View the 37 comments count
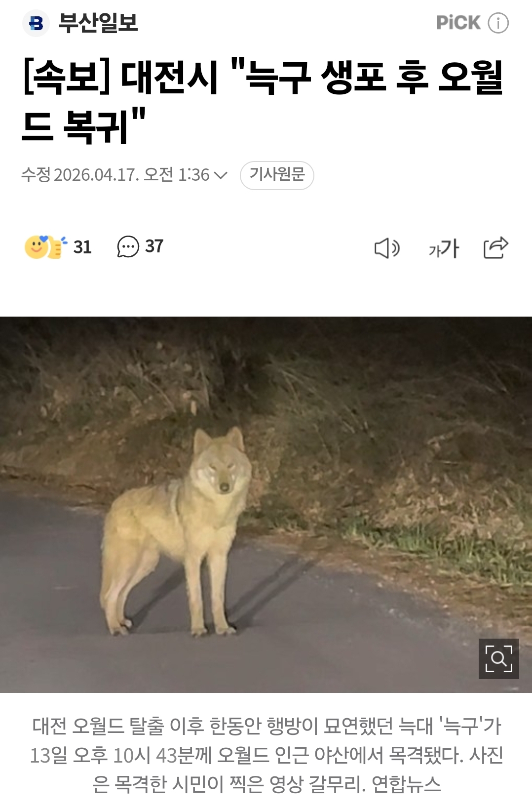Image resolution: width=532 pixels, height=810 pixels. [x=154, y=246]
